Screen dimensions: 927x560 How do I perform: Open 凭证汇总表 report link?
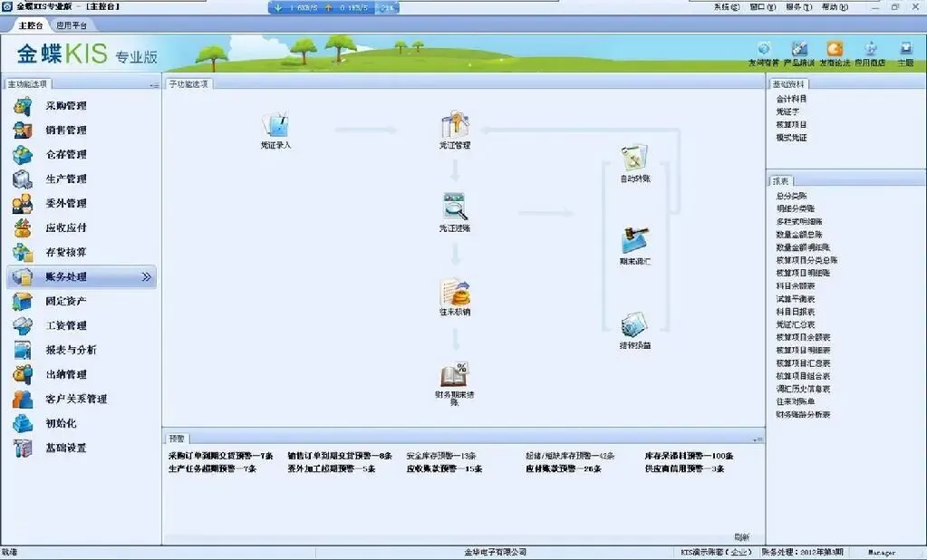(x=796, y=324)
